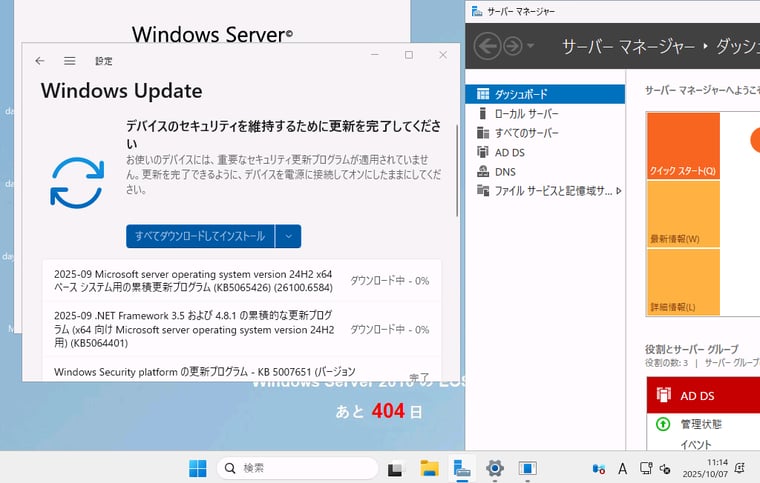The width and height of the screenshot is (760, 483).
Task: Open the dropdown arrow beside download-install button
Action: tap(288, 236)
